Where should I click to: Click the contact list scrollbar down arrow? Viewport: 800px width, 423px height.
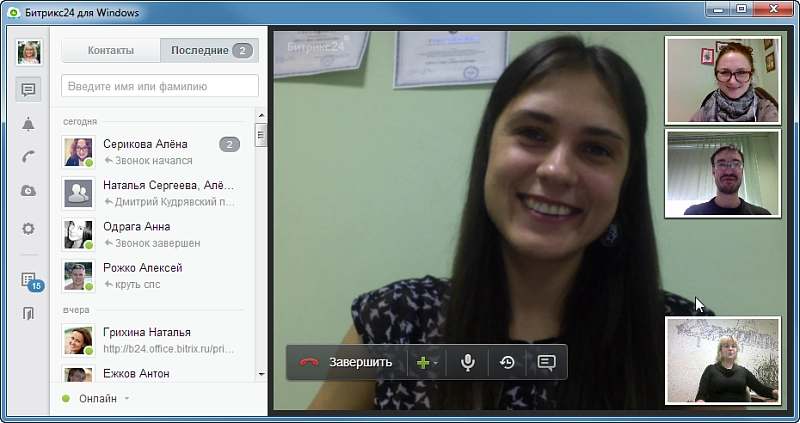[x=261, y=374]
